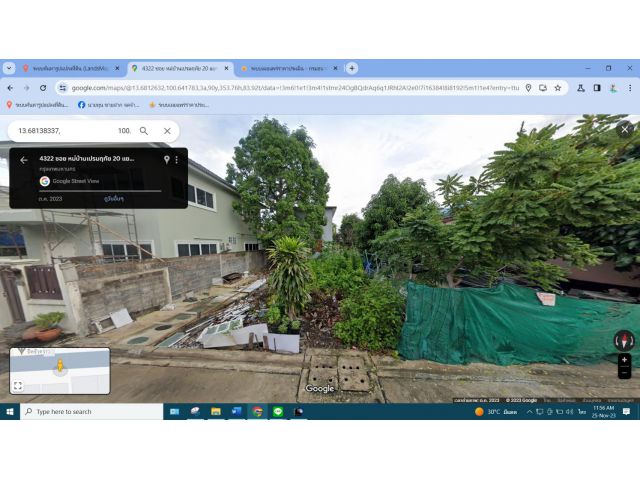Image resolution: width=640 pixels, height=480 pixels.
Task: Switch to the third browser tab
Action: tap(288, 69)
